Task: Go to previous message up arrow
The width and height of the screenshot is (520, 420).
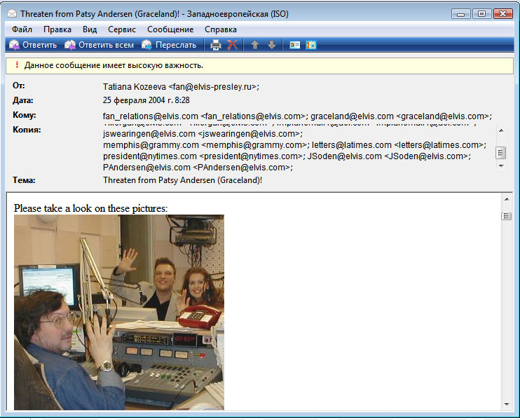Action: point(254,45)
